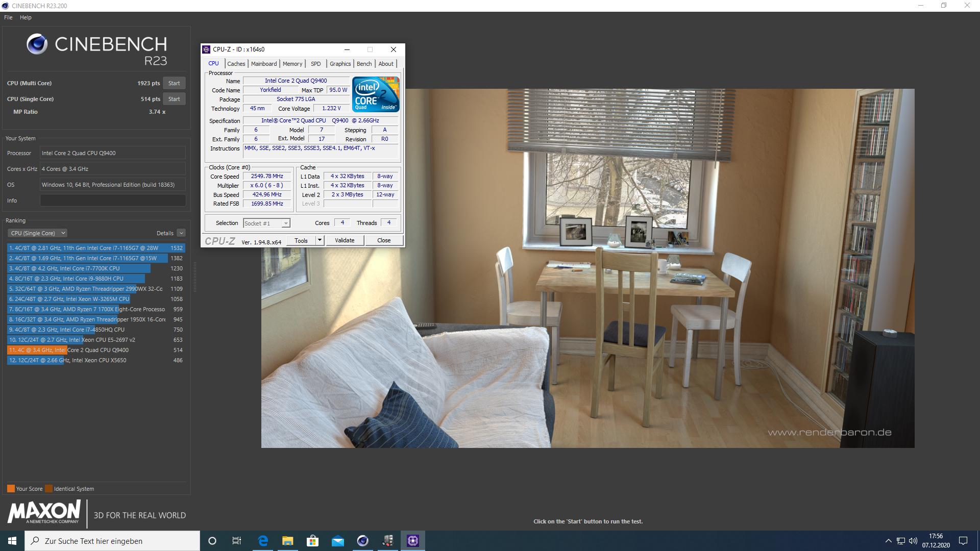This screenshot has height=551, width=980.
Task: Click the empty Info input field
Action: click(113, 201)
